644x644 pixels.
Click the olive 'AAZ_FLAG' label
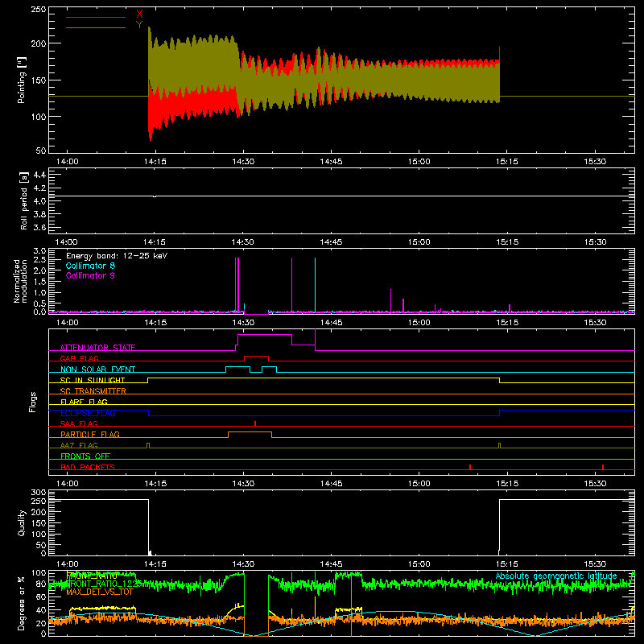click(x=79, y=445)
